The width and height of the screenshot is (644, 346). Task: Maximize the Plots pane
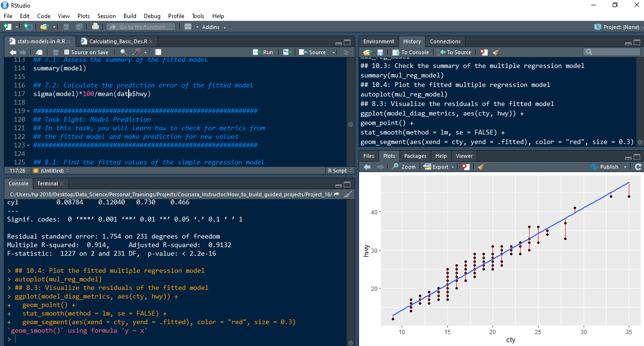point(636,156)
